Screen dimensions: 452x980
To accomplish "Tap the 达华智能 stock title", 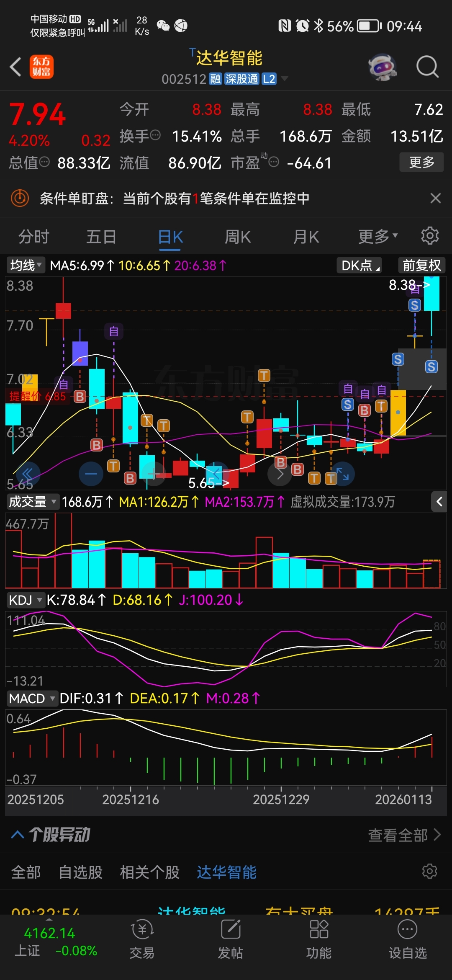I will click(229, 58).
